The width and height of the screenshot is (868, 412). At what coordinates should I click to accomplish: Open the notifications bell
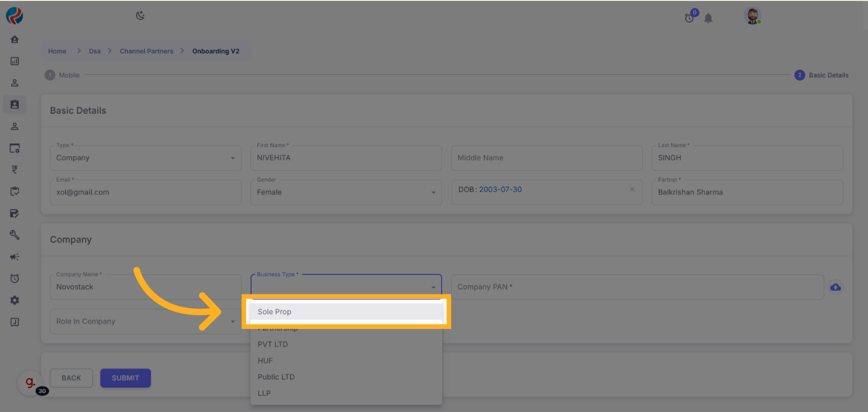708,18
